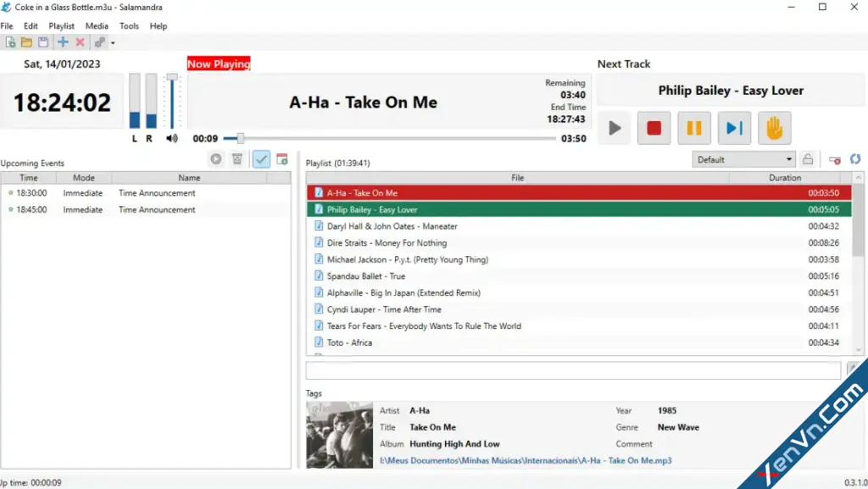The image size is (868, 489).
Task: Select 'Spandau Ballet - True' row
Action: (x=579, y=276)
